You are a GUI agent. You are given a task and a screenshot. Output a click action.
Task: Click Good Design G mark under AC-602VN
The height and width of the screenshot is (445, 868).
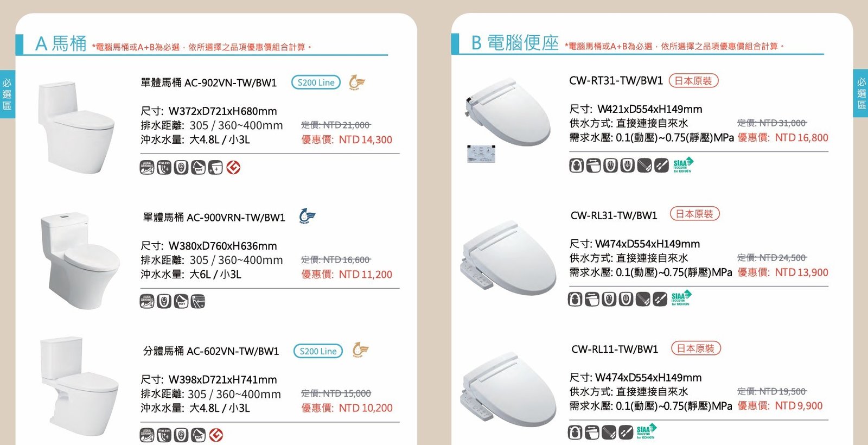pos(216,435)
